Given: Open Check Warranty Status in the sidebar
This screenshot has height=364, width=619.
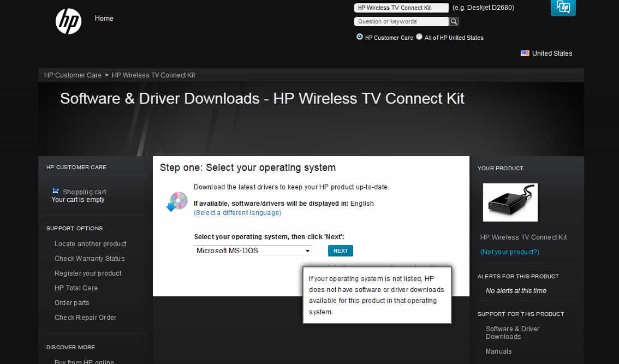Looking at the screenshot, I should [x=90, y=259].
